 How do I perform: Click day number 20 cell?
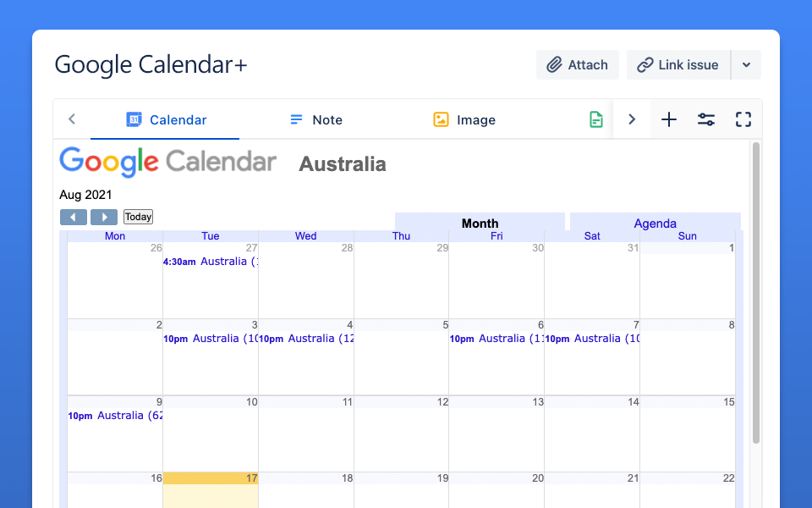pos(497,490)
